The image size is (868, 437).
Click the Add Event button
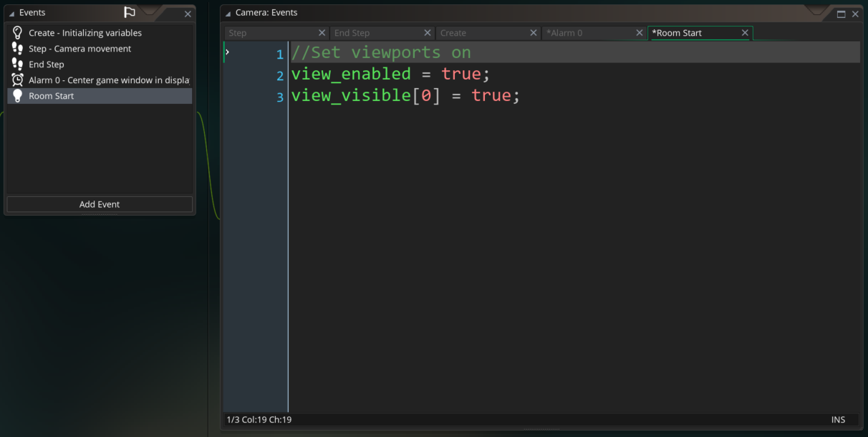100,204
